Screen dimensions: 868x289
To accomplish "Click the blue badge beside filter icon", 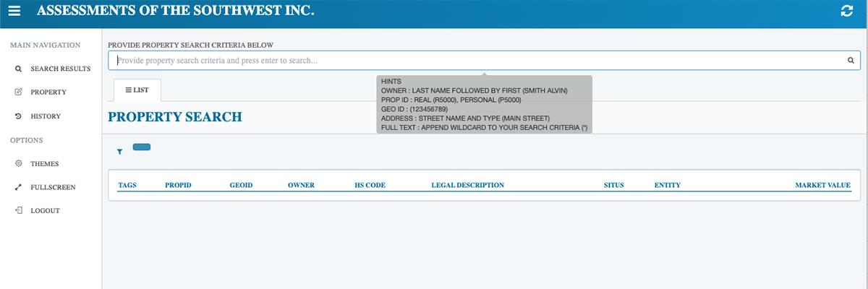I will 142,147.
